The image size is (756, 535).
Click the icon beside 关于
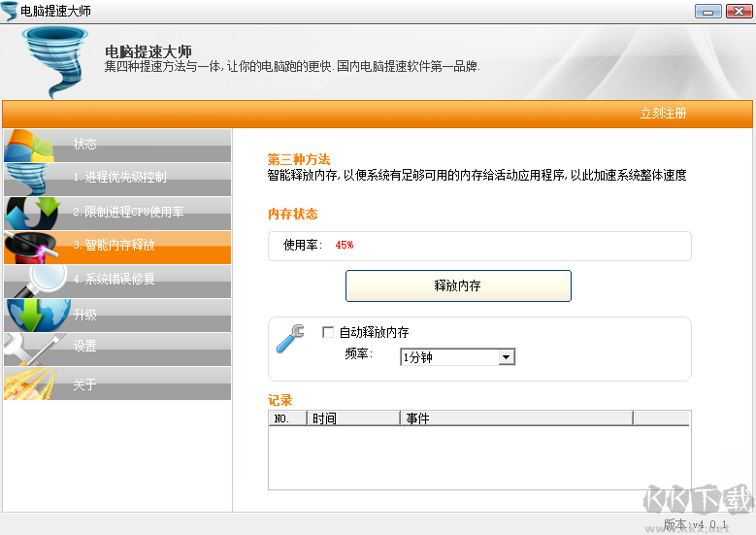click(29, 383)
